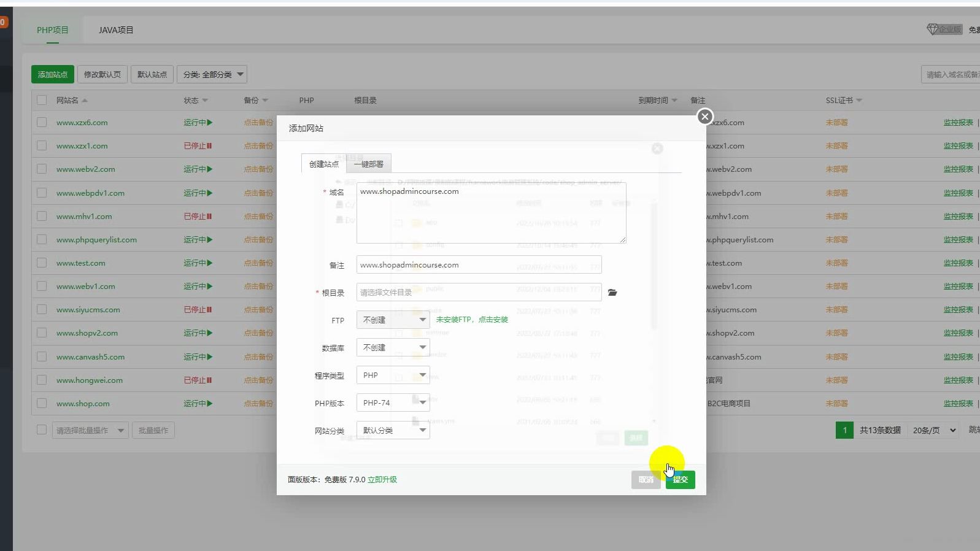The image size is (980, 551).
Task: Open the PHP版本 PHP-74 dropdown
Action: point(393,403)
